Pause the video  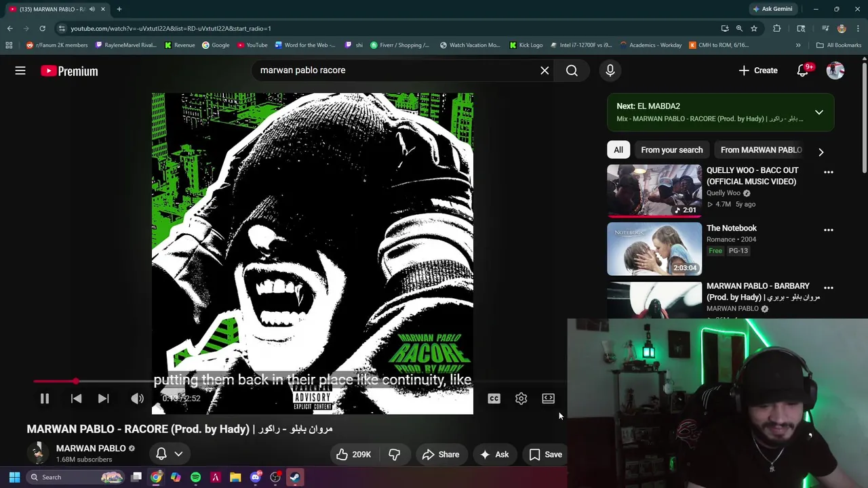point(45,399)
